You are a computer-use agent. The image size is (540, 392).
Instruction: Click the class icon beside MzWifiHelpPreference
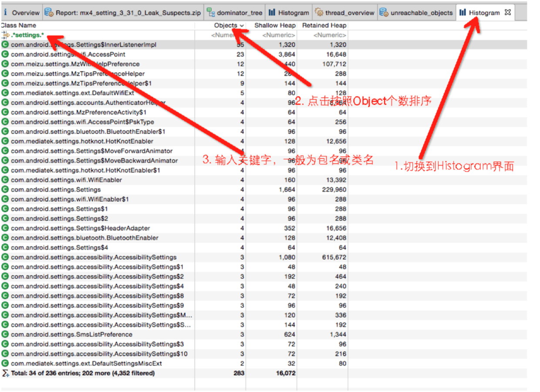[5, 64]
